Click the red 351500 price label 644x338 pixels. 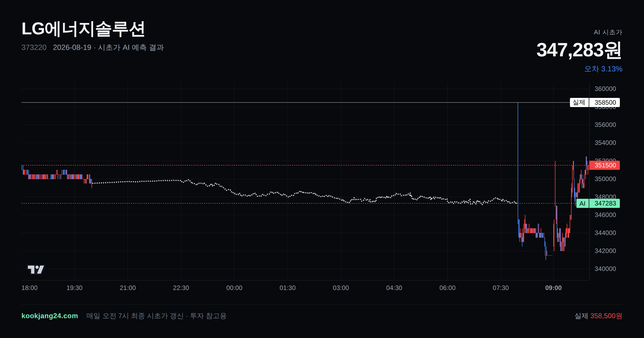pos(605,165)
